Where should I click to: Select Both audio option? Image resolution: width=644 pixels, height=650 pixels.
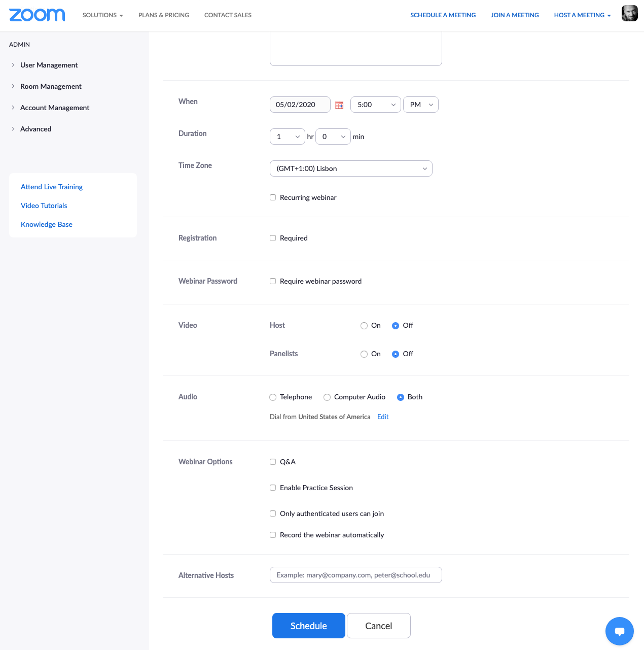pos(401,397)
